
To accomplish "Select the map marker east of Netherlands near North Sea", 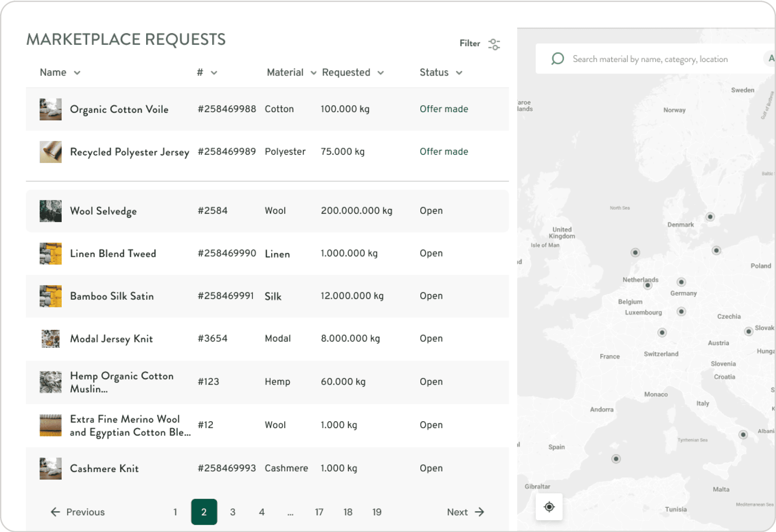I will [x=635, y=252].
